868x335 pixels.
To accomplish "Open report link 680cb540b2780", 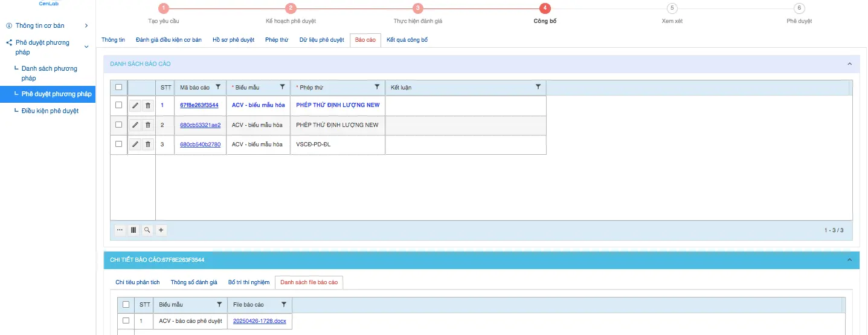I will (201, 145).
